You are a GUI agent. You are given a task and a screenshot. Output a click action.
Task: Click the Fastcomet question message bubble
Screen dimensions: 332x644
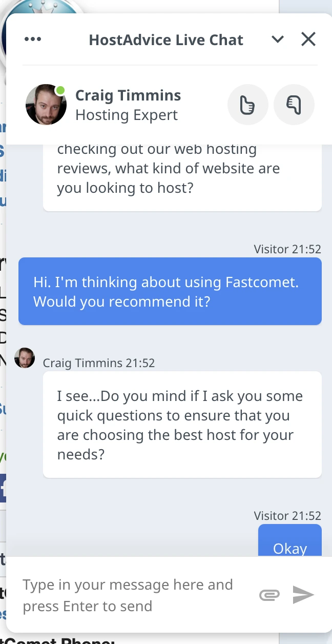pos(170,291)
